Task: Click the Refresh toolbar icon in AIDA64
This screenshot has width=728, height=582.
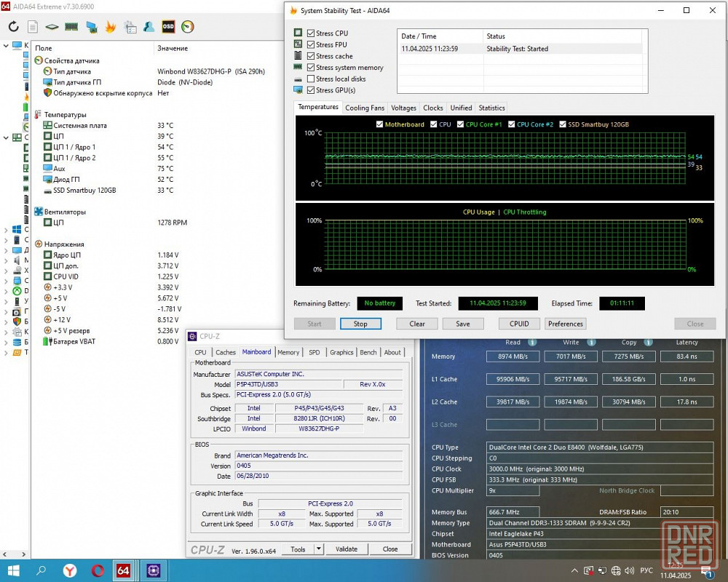Action: [x=13, y=26]
